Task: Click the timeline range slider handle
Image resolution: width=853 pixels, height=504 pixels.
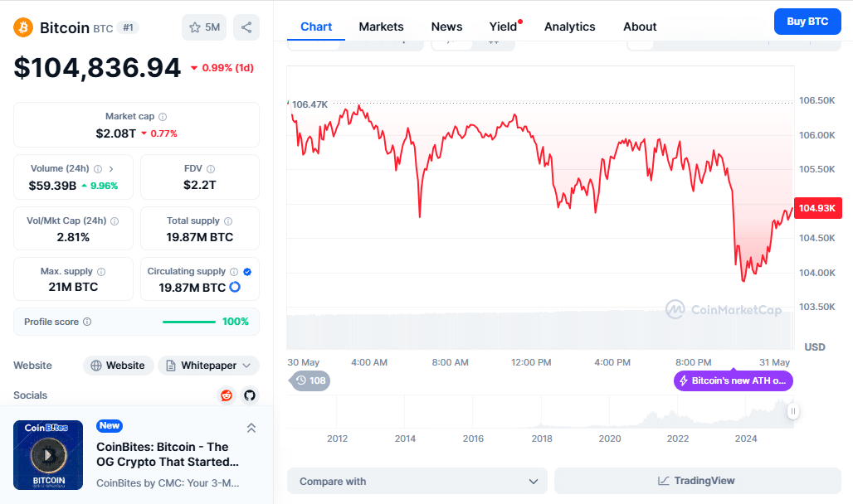Action: point(793,411)
